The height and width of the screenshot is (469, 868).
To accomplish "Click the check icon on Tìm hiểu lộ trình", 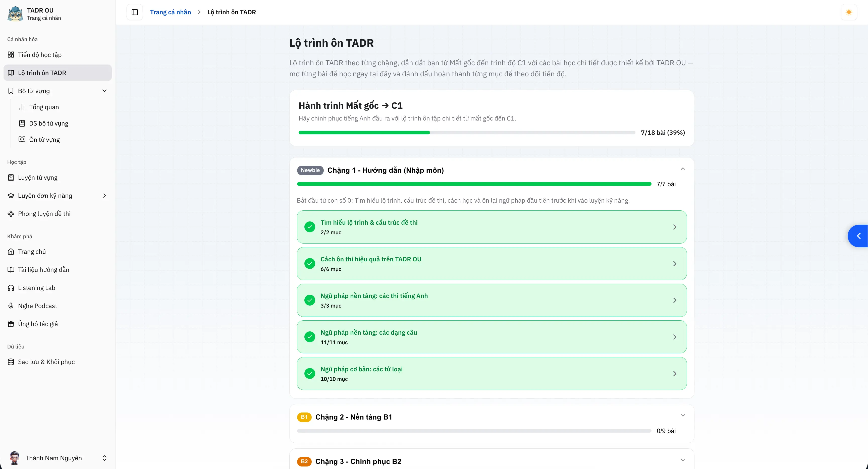I will coord(310,227).
